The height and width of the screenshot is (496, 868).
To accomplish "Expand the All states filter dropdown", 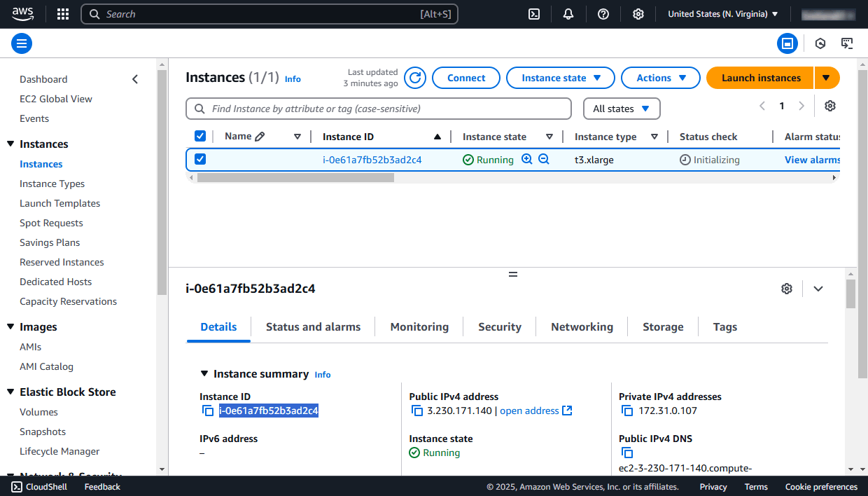I will click(622, 109).
